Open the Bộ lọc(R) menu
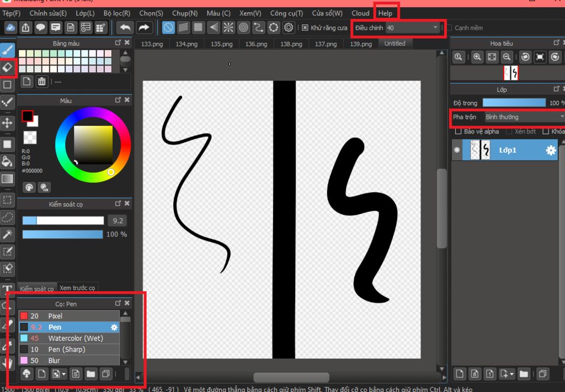This screenshot has width=565, height=392. click(117, 13)
